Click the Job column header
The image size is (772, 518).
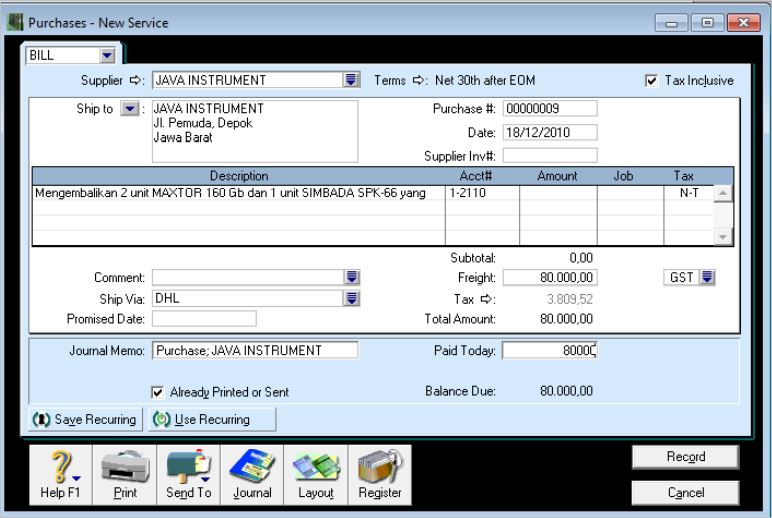click(623, 176)
